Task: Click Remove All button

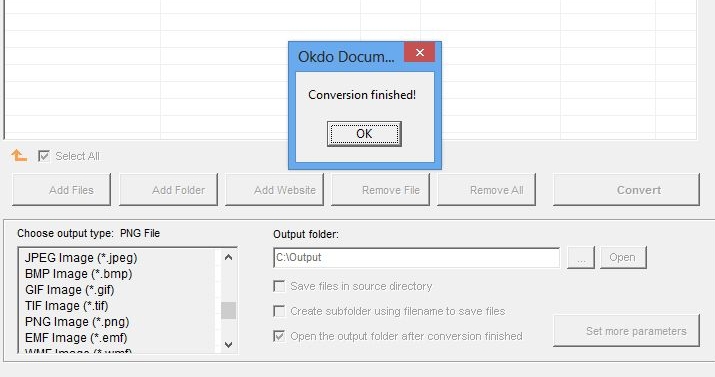Action: 487,190
